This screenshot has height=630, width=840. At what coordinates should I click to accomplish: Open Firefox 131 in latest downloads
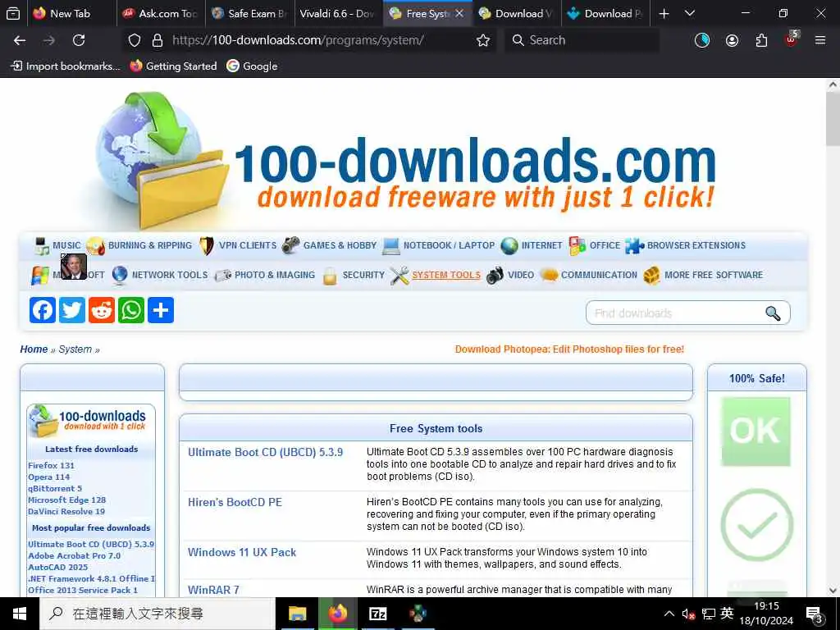tap(51, 466)
